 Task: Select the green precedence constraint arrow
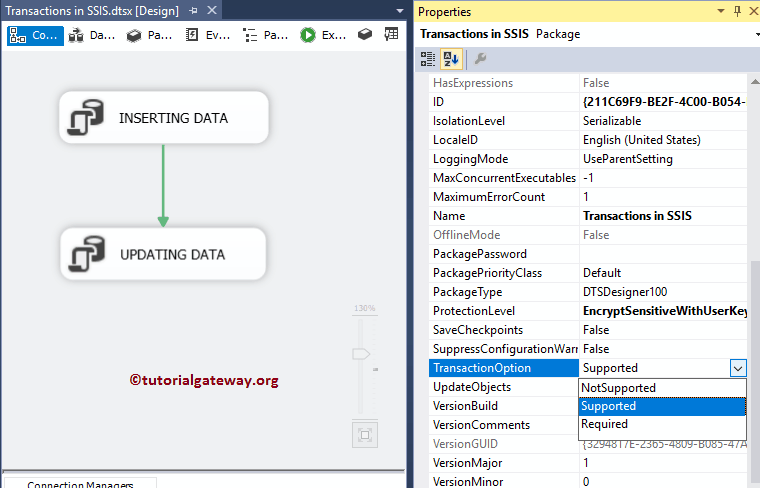163,186
